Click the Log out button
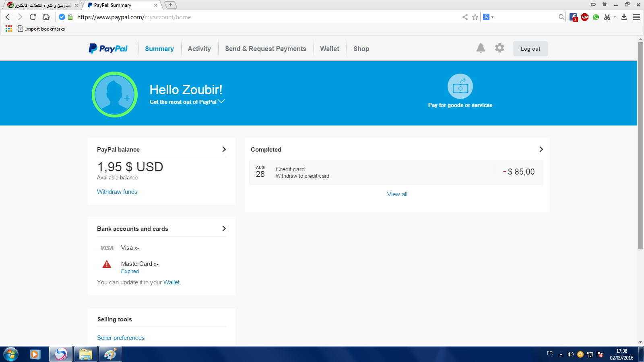The height and width of the screenshot is (362, 644). (530, 49)
